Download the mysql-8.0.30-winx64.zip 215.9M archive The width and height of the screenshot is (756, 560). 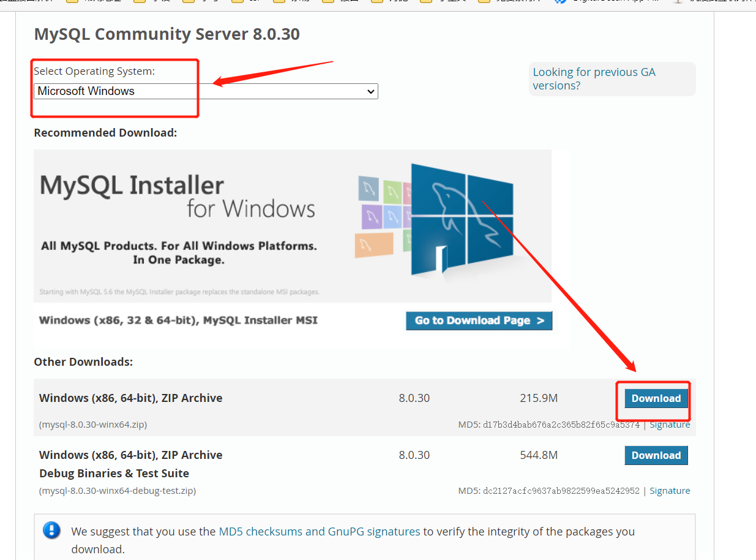656,398
